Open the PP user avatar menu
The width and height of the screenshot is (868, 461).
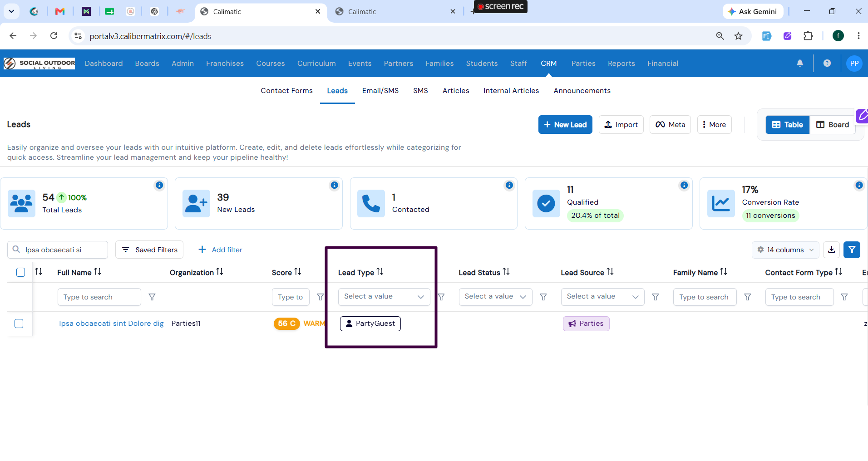[x=854, y=64]
